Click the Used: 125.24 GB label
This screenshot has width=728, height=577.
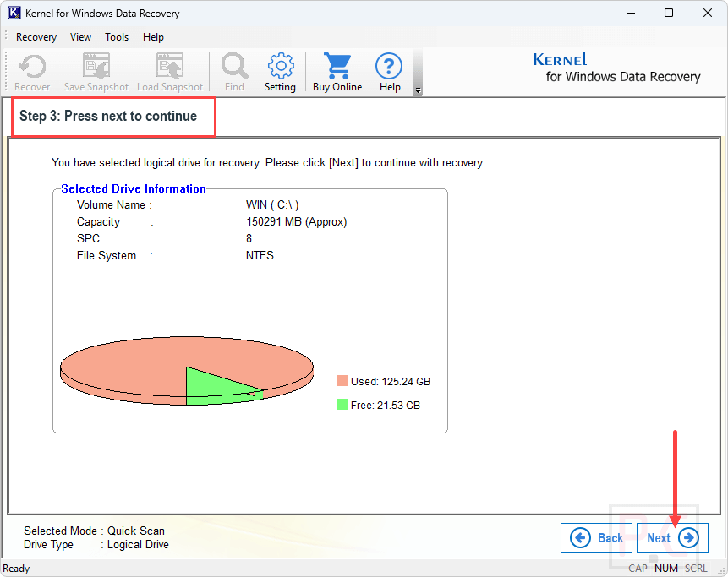(x=391, y=381)
